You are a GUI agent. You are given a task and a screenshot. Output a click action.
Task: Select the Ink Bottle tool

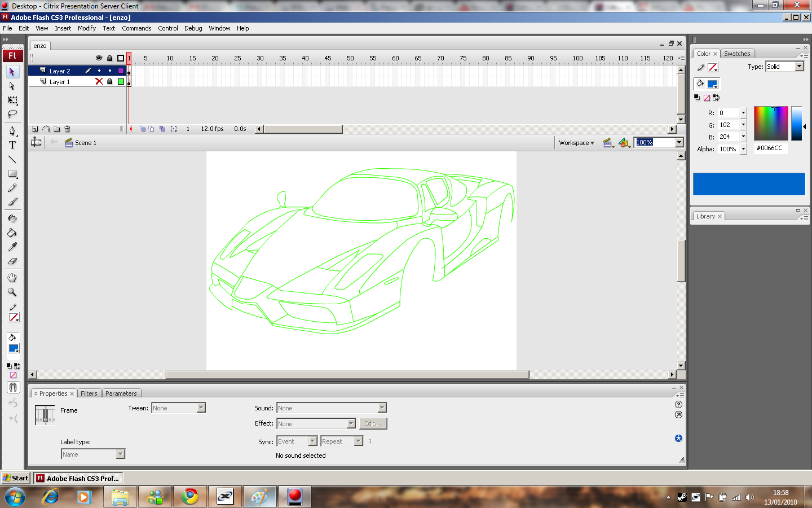12,218
